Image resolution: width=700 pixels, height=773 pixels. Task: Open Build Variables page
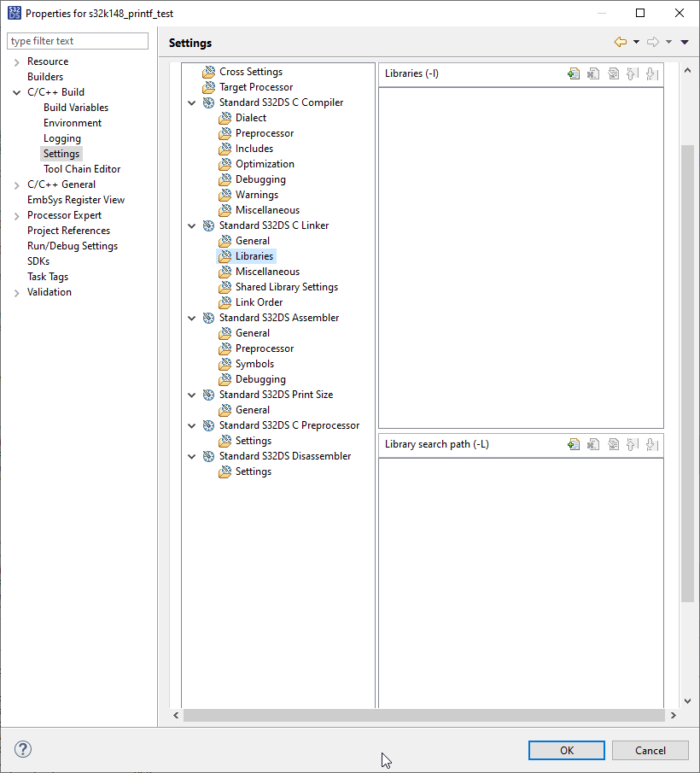(x=76, y=108)
